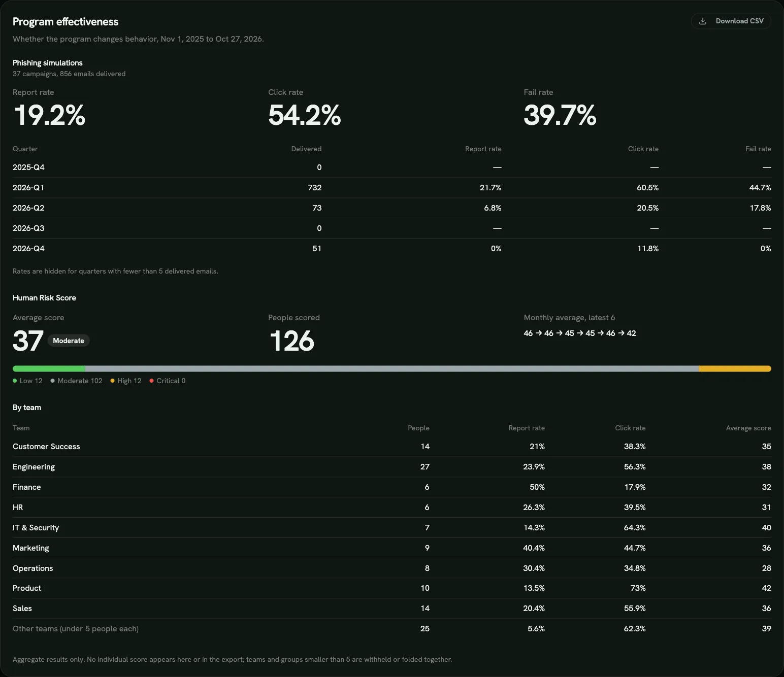This screenshot has height=677, width=784.
Task: Select the Moderate risk badge
Action: 69,341
